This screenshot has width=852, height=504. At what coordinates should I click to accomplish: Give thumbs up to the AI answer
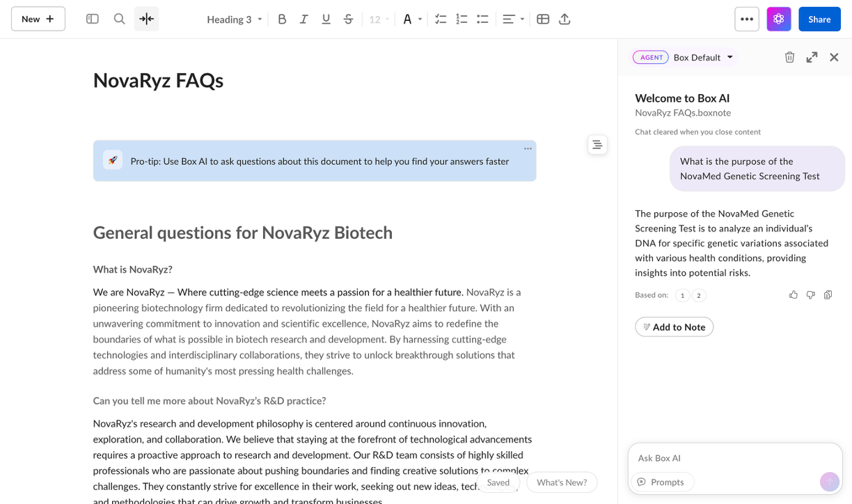[794, 294]
